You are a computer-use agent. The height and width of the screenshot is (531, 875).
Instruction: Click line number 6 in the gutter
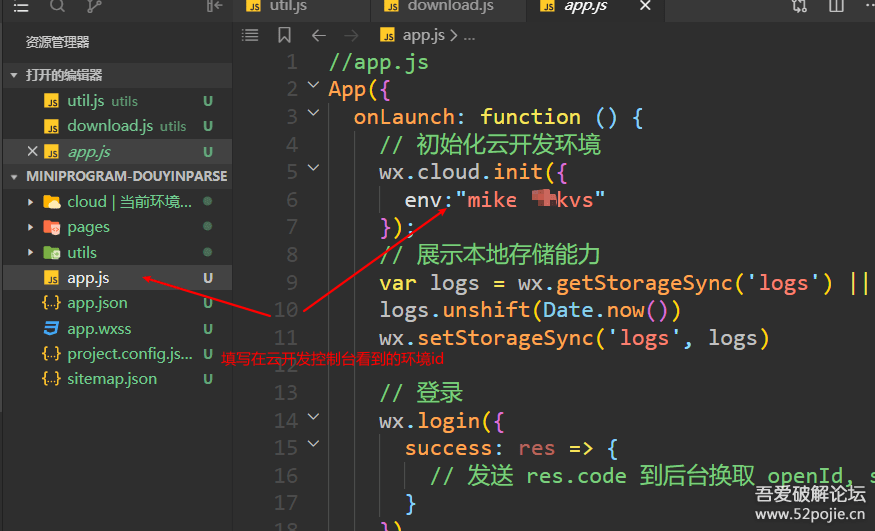click(292, 200)
